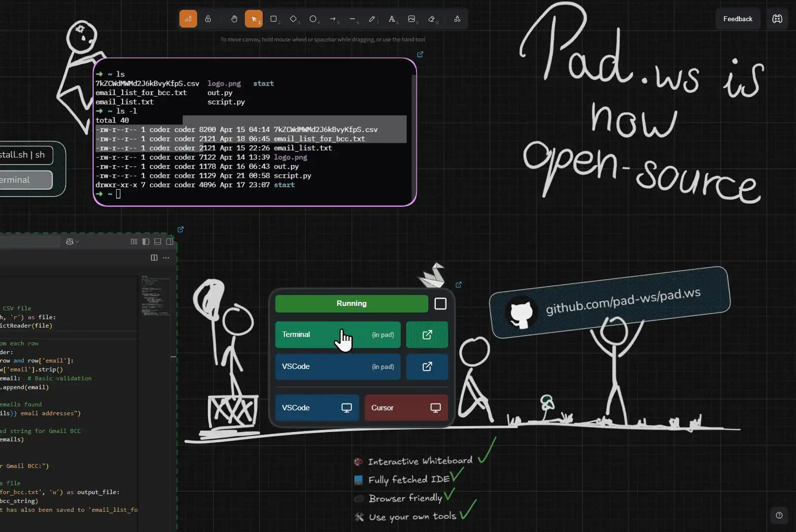Open the Copilot dropdown in VSCode
796x532 pixels.
(x=72, y=241)
